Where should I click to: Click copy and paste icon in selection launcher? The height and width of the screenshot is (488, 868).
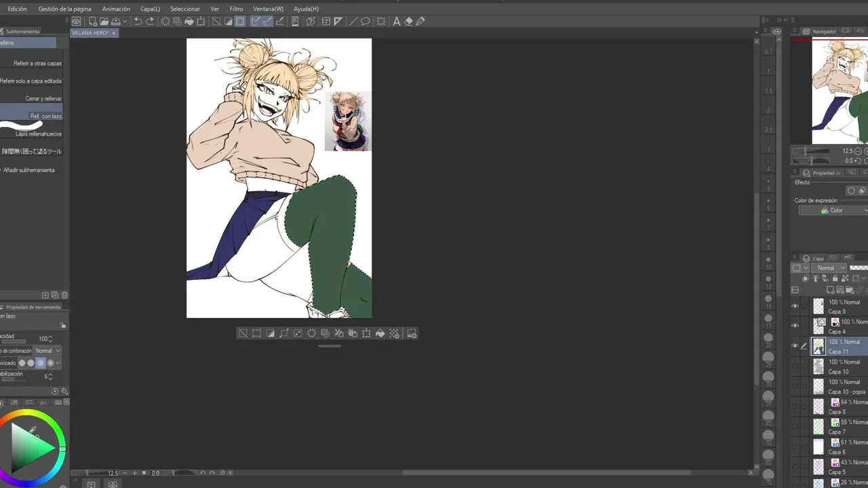coord(353,333)
